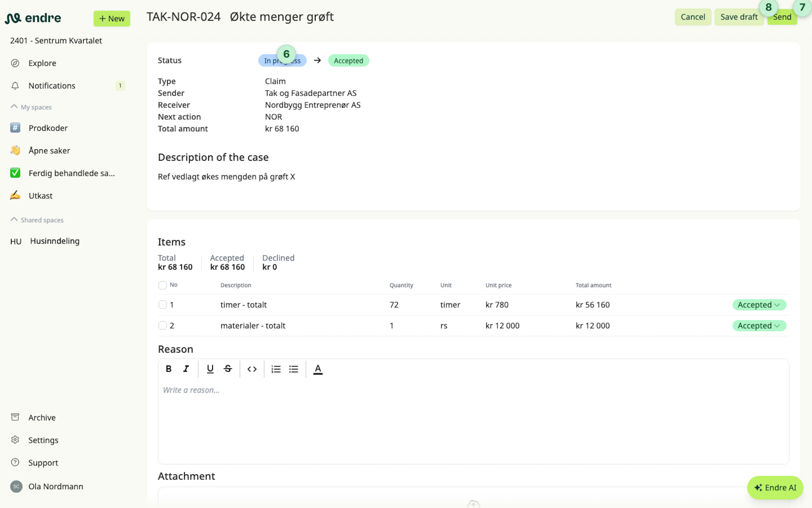This screenshot has width=812, height=508.
Task: Click the Ola Nordmann avatar
Action: [16, 486]
